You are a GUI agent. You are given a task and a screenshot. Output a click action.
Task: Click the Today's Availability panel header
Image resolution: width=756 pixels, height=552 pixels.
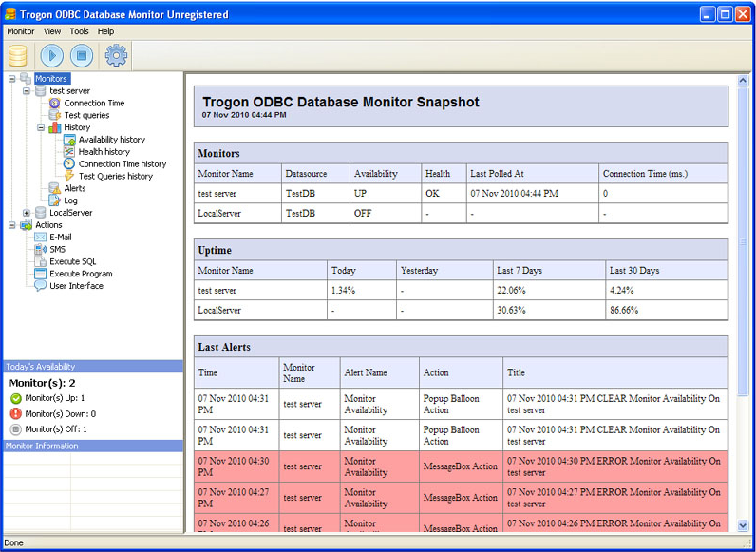(x=92, y=366)
